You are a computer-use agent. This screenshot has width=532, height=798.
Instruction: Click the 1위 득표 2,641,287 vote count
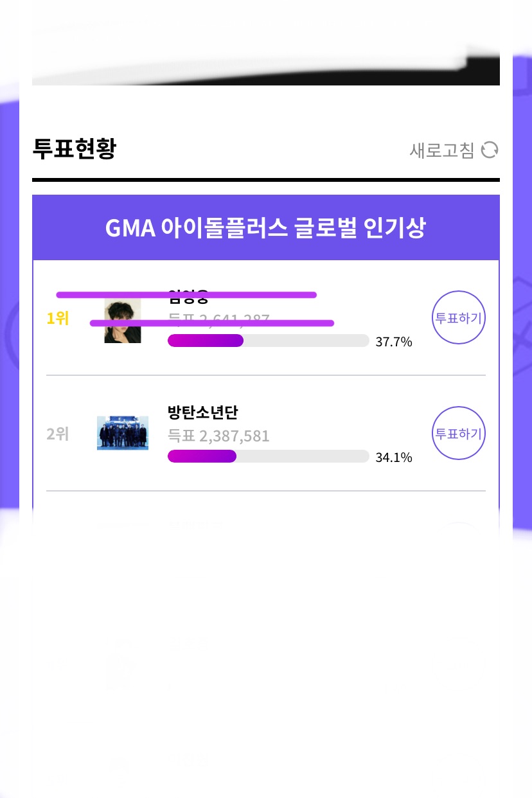click(x=218, y=319)
